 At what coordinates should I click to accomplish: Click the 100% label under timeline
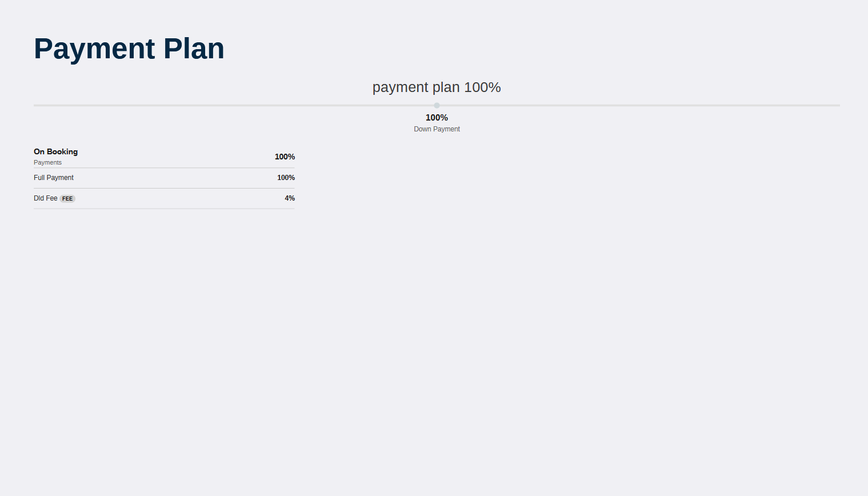click(x=437, y=118)
